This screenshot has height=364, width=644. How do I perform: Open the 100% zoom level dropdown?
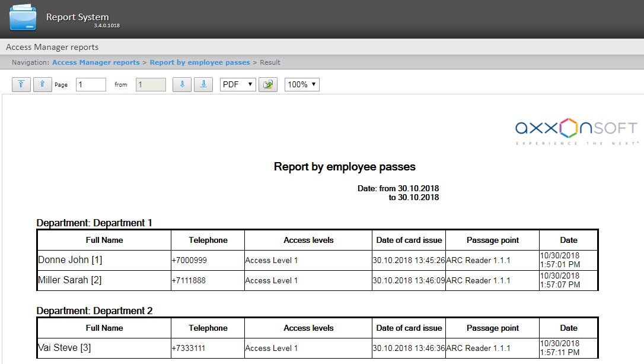point(302,84)
